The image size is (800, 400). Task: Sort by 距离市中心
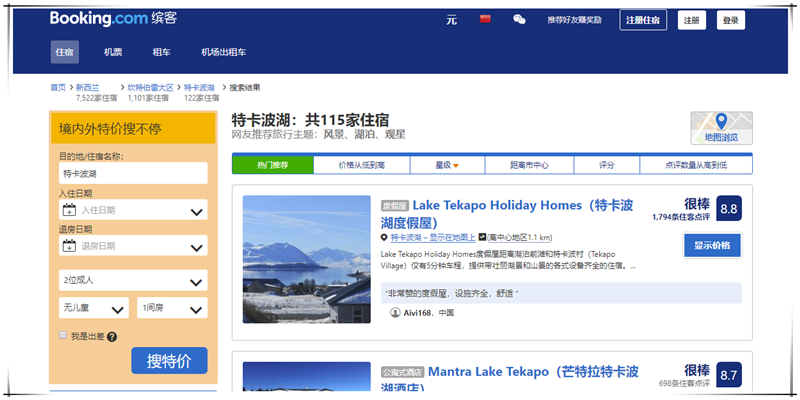click(x=529, y=165)
